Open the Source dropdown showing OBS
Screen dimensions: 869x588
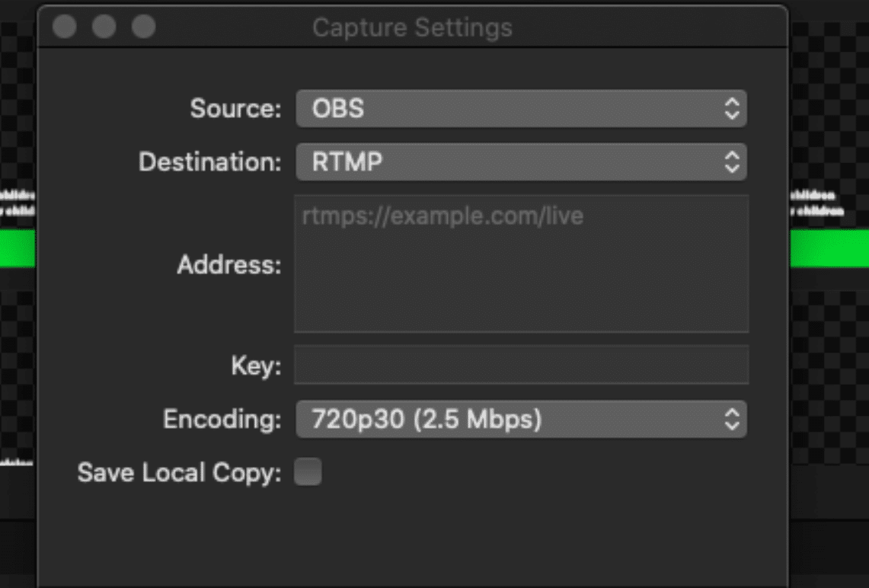(x=521, y=109)
